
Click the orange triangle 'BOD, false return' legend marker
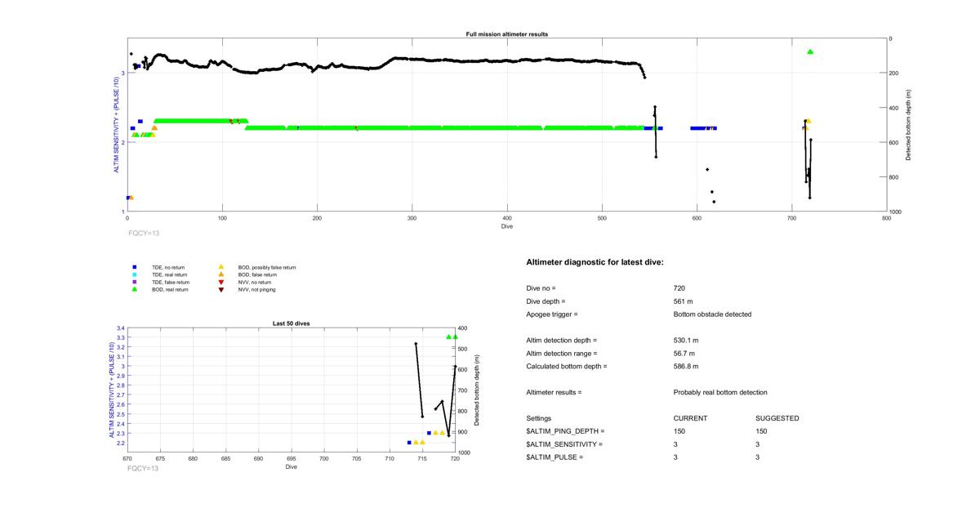[x=220, y=274]
